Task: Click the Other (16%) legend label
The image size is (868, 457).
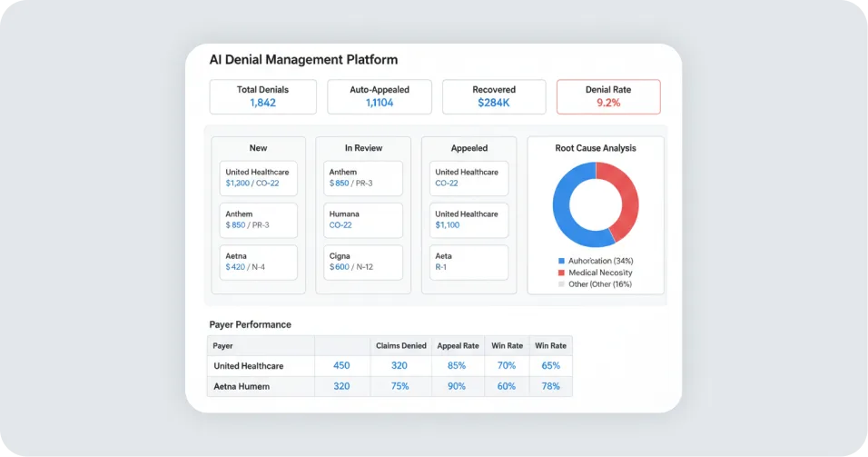Action: click(600, 284)
